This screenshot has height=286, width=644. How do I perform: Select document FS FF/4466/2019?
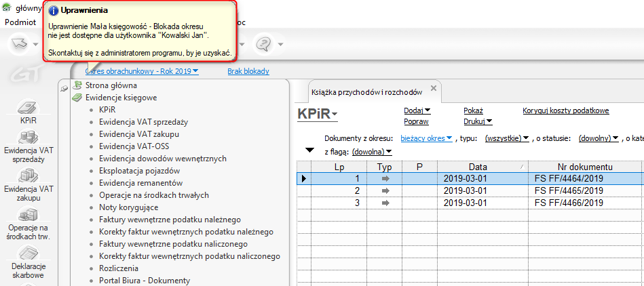pos(569,203)
